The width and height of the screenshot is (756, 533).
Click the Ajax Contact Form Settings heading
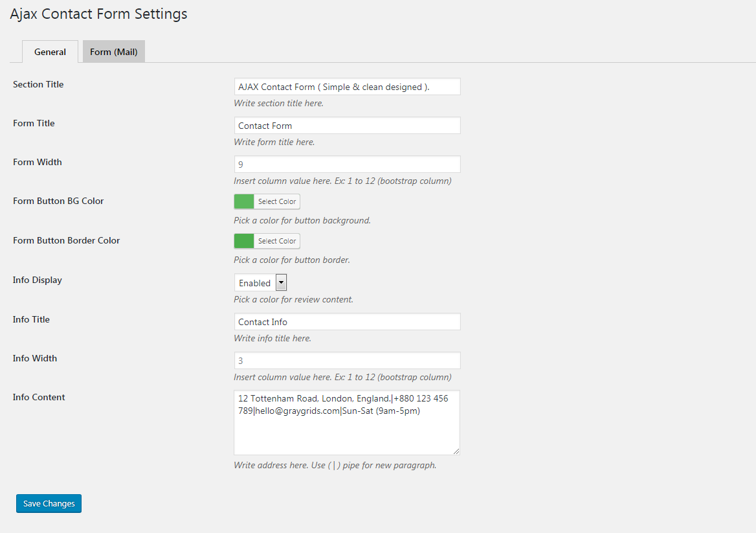pos(98,14)
